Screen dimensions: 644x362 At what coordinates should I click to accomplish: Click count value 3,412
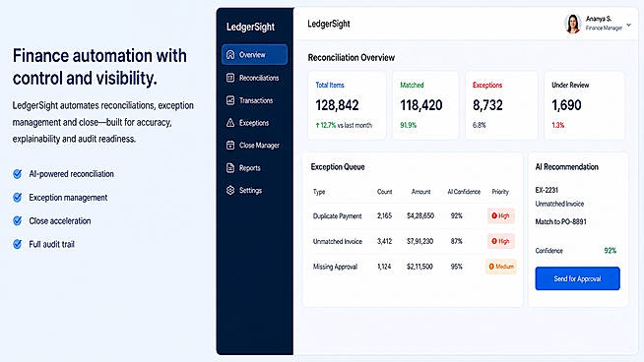pyautogui.click(x=384, y=241)
